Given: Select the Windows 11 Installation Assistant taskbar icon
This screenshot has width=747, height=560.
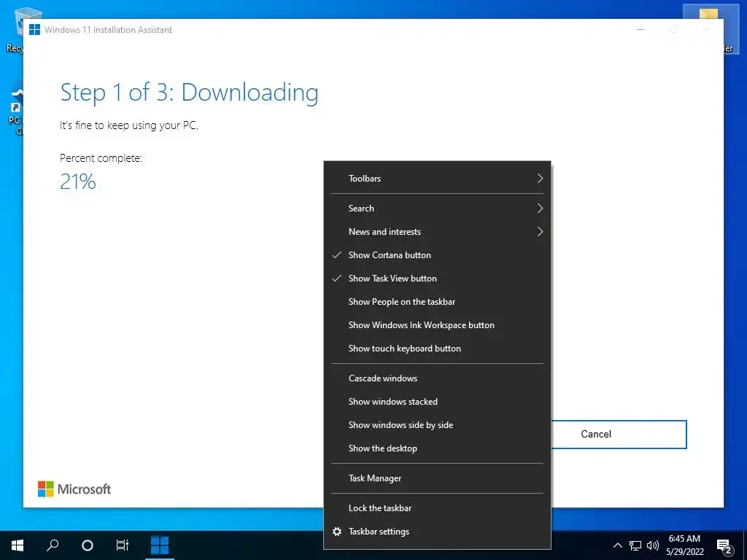Looking at the screenshot, I should (x=160, y=545).
